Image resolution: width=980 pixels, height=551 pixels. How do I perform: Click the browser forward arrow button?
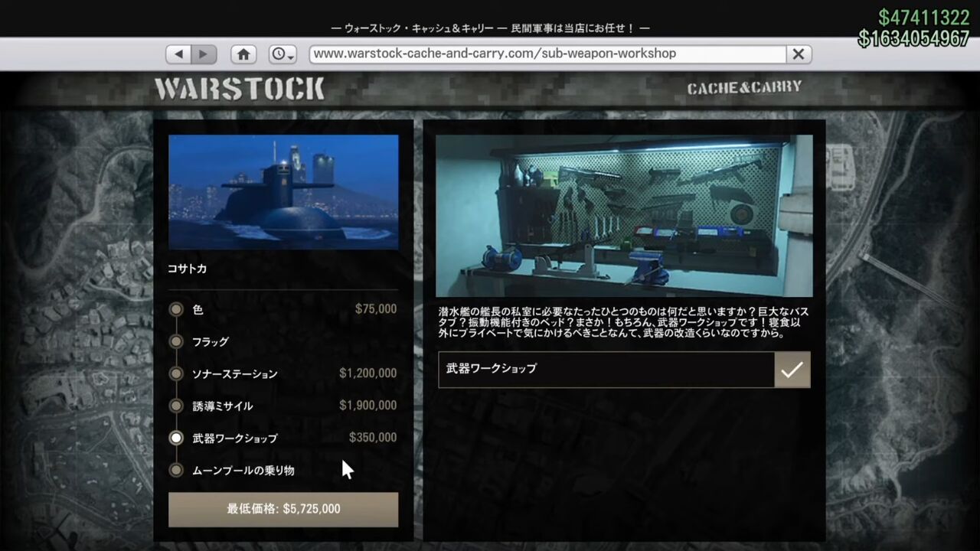tap(204, 54)
